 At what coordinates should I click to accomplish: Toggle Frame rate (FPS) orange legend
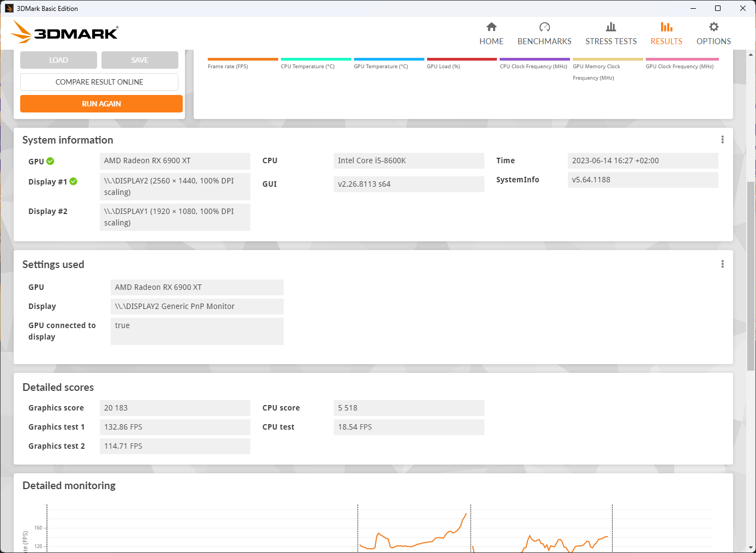(x=243, y=59)
